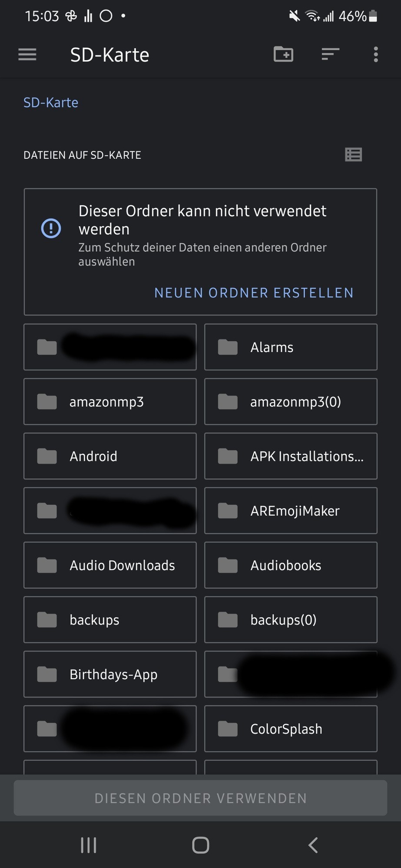Open the AREmojiMaker folder

coord(290,511)
